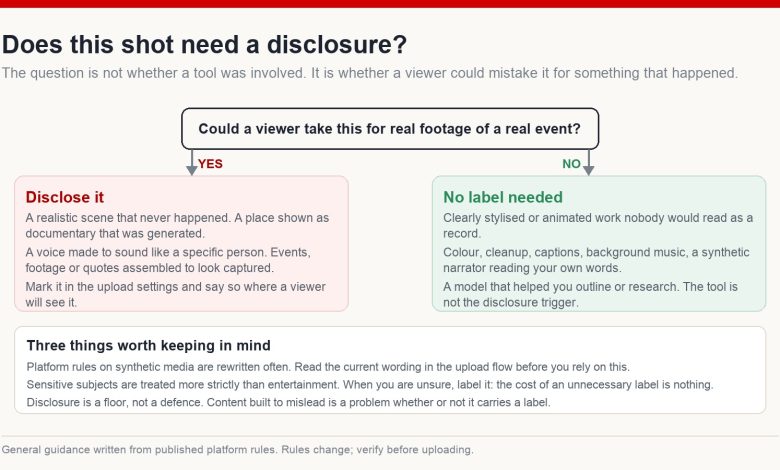The height and width of the screenshot is (470, 780).
Task: Click heading 'Three things worth keeping in mind'
Action: tap(148, 345)
